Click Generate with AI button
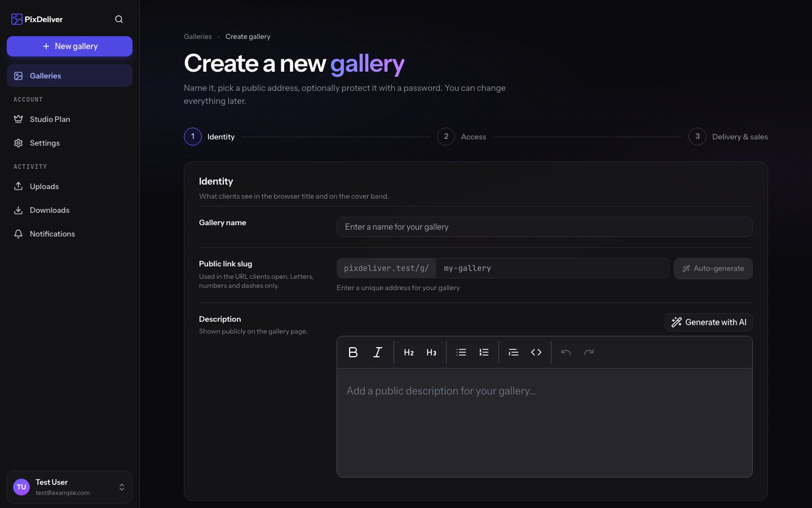Viewport: 812px width, 508px height. coord(709,322)
